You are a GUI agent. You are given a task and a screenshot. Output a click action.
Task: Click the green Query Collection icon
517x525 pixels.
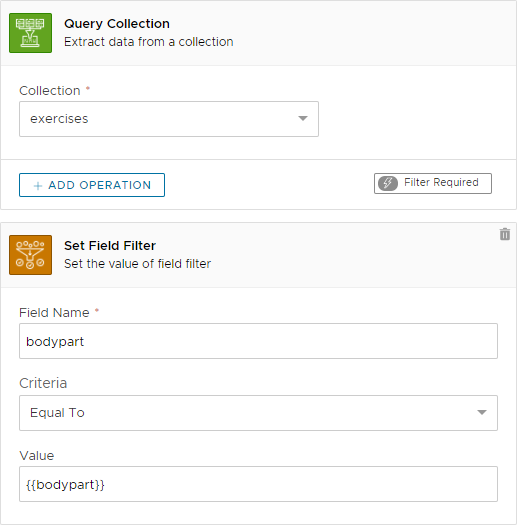[30, 33]
